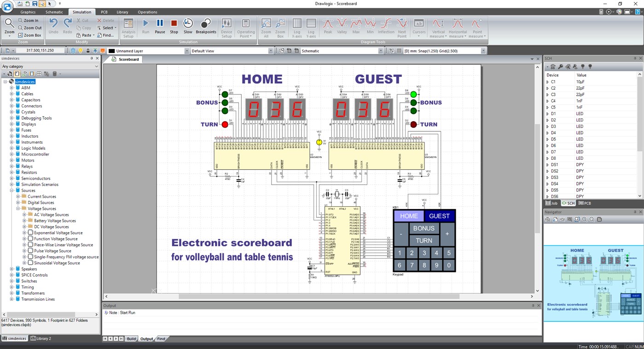The width and height of the screenshot is (644, 349).
Task: Click the Log X-axis icon
Action: pyautogui.click(x=296, y=26)
